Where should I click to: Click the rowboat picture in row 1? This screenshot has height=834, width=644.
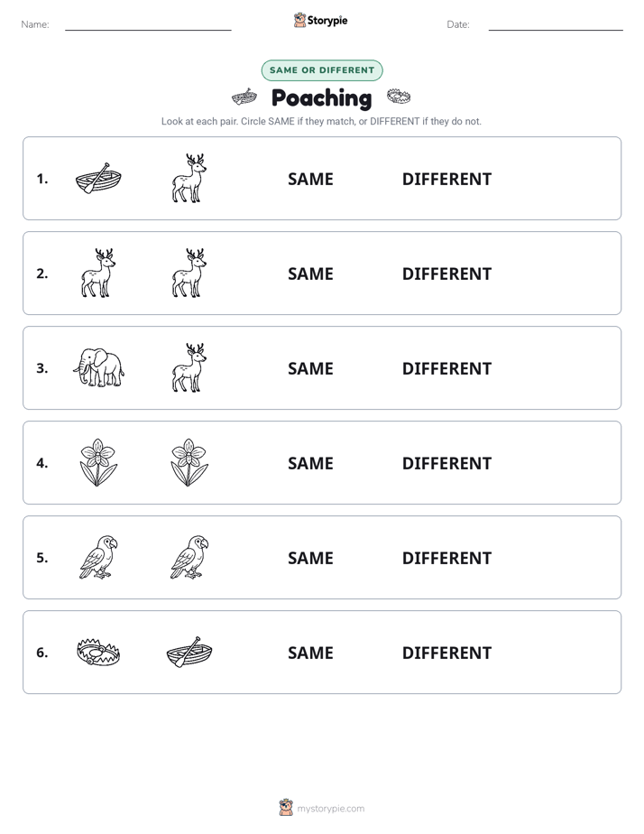(98, 178)
